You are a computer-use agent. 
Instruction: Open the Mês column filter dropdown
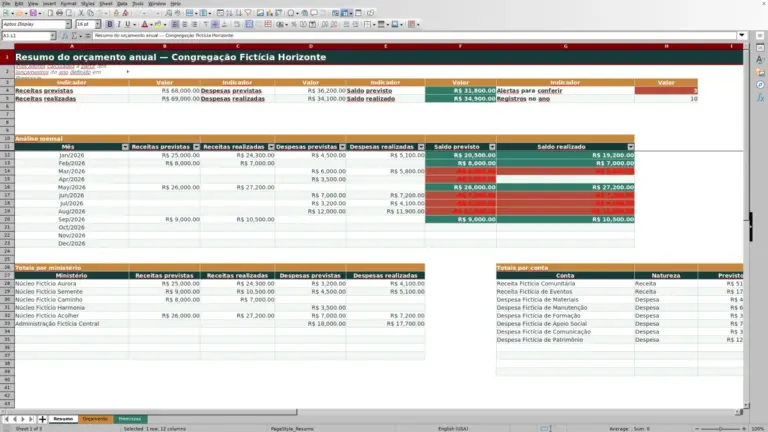click(x=125, y=147)
